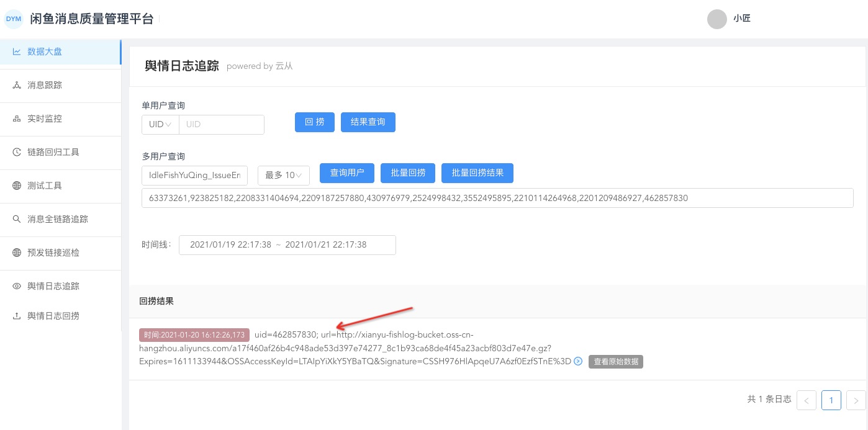Click the timeline end date 2021/01/21 22:17:38

point(326,244)
